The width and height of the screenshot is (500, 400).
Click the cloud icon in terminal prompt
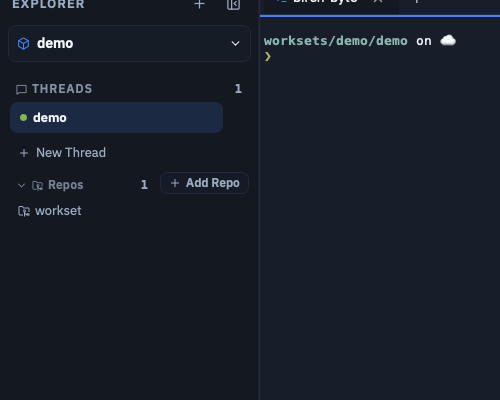tap(448, 40)
